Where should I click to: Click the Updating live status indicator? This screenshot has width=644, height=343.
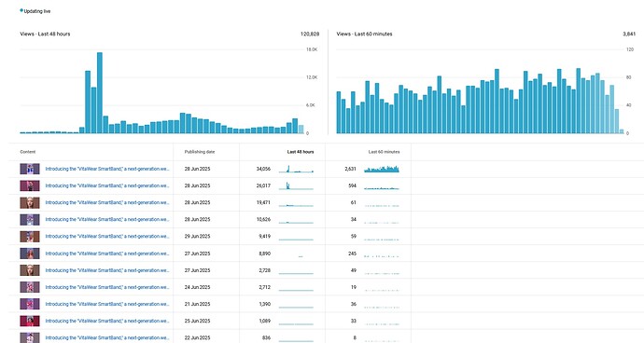(x=35, y=11)
